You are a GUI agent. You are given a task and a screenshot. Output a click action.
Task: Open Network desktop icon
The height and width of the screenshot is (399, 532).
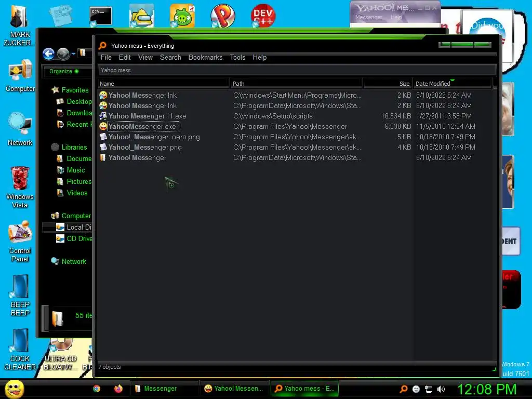(20, 129)
